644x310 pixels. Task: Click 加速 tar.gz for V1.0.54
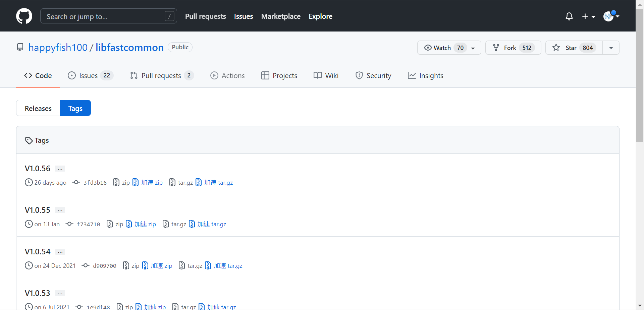point(224,265)
